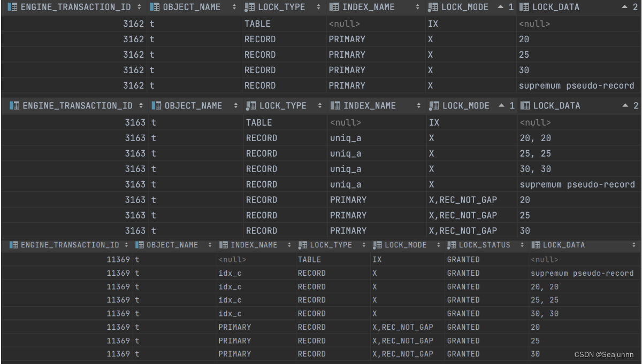Click INDEX_NAME column icon in the 3162 grid
The height and width of the screenshot is (364, 642).
point(334,7)
